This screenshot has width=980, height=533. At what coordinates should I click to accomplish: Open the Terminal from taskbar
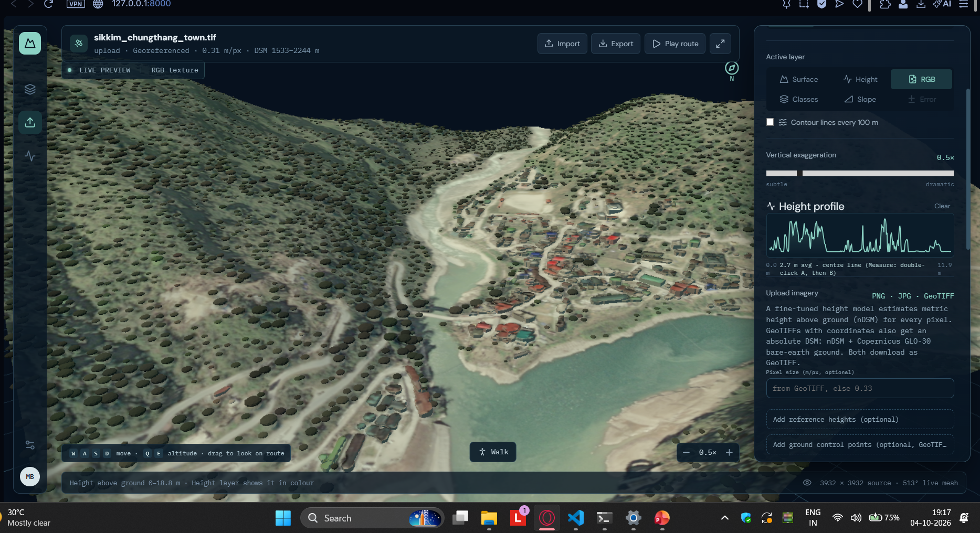click(x=605, y=518)
